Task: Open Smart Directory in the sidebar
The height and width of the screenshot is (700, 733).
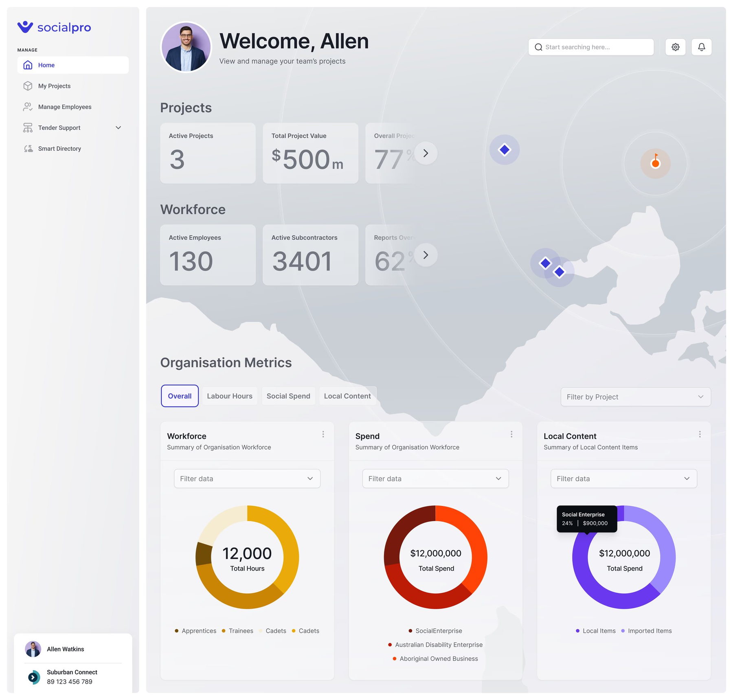Action: click(73, 149)
